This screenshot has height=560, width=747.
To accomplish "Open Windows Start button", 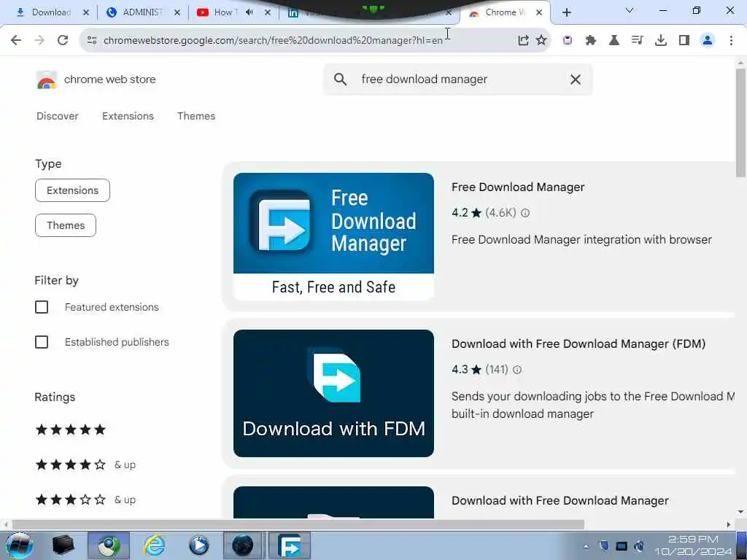I will 18,545.
